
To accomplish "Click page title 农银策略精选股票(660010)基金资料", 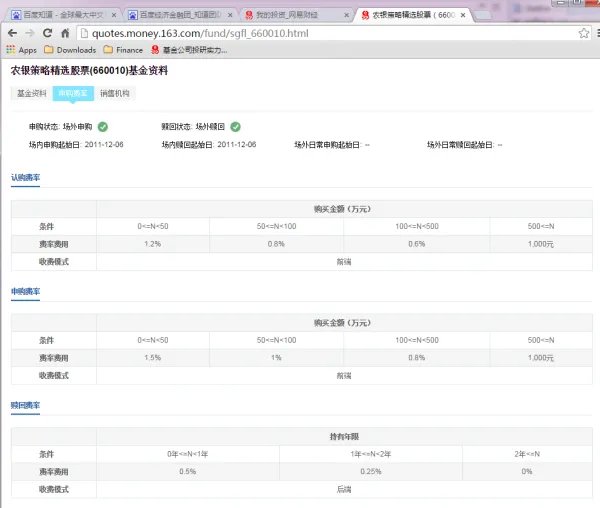I will point(89,70).
